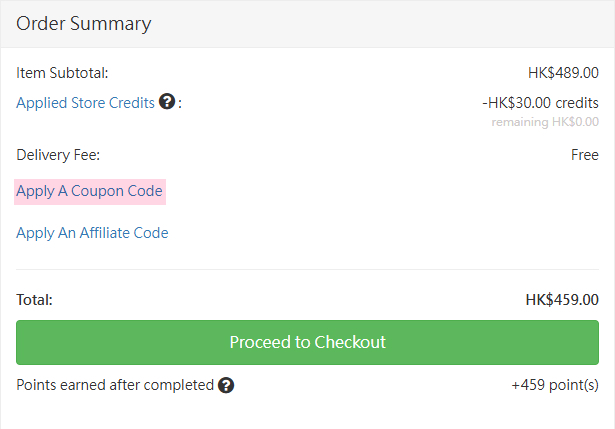Click the Delivery Fee label
This screenshot has width=615, height=429.
pyautogui.click(x=58, y=155)
